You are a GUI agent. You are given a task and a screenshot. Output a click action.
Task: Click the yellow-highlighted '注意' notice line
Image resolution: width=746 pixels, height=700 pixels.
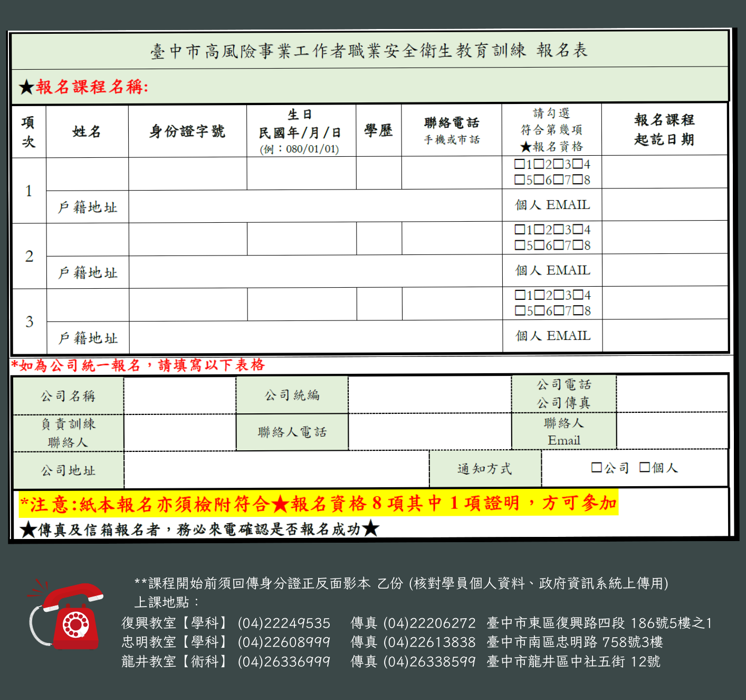tap(318, 504)
